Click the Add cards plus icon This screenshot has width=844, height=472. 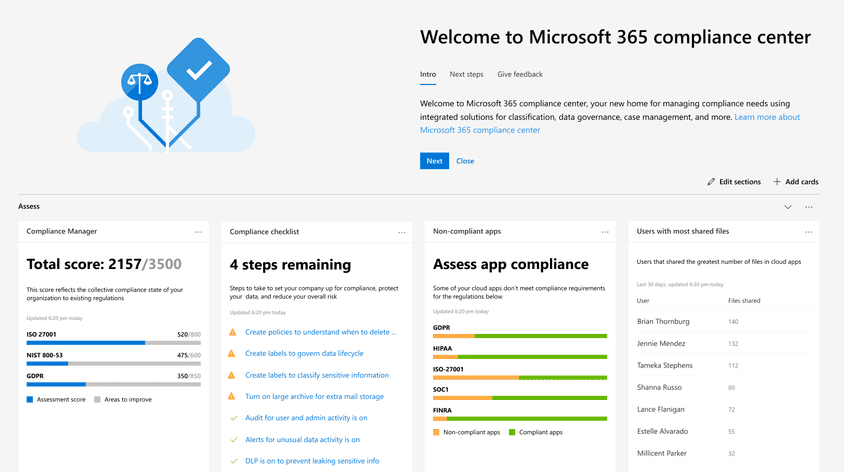click(x=777, y=182)
